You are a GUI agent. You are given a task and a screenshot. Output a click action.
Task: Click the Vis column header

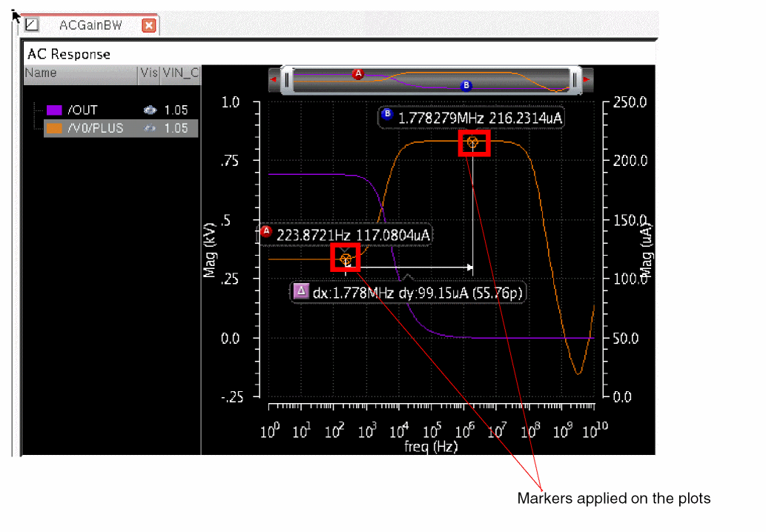click(x=148, y=73)
